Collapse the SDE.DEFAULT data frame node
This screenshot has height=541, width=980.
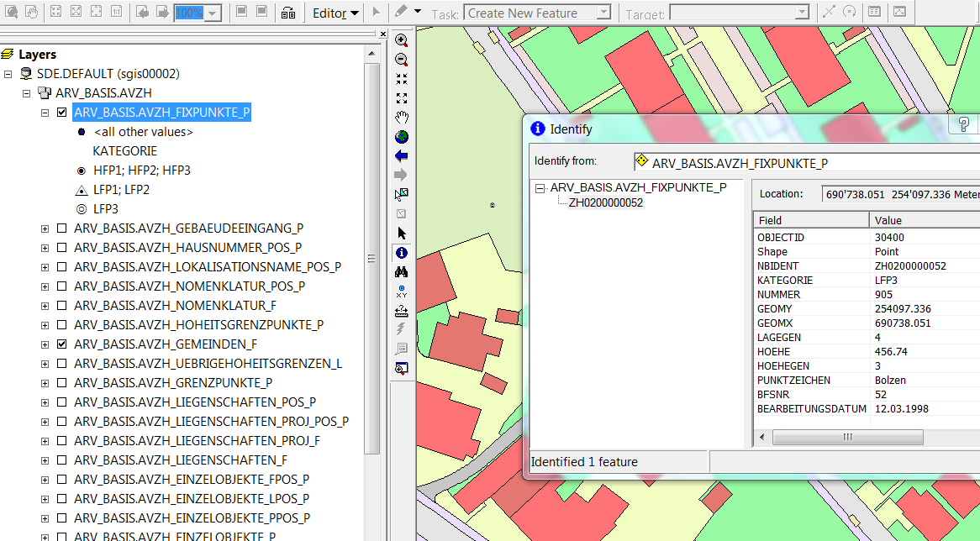(x=8, y=74)
